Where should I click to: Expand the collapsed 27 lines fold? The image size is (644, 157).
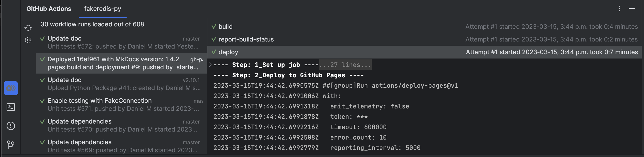(345, 65)
